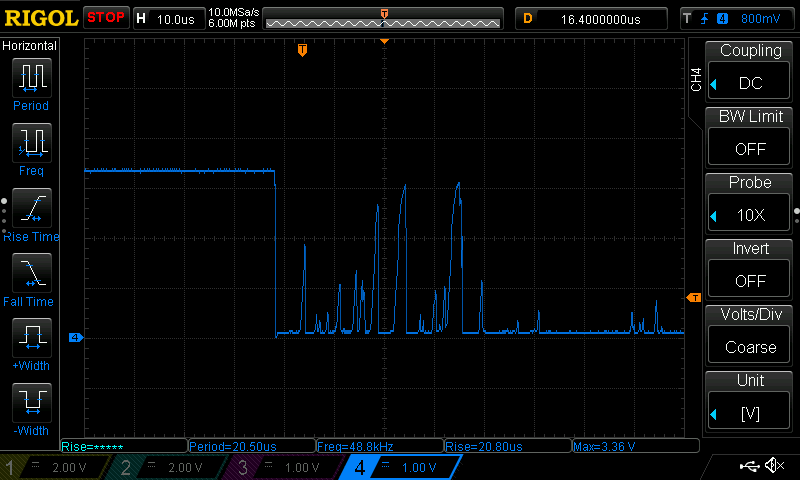The width and height of the screenshot is (800, 480).
Task: Switch to channel 3 tab
Action: [284, 467]
